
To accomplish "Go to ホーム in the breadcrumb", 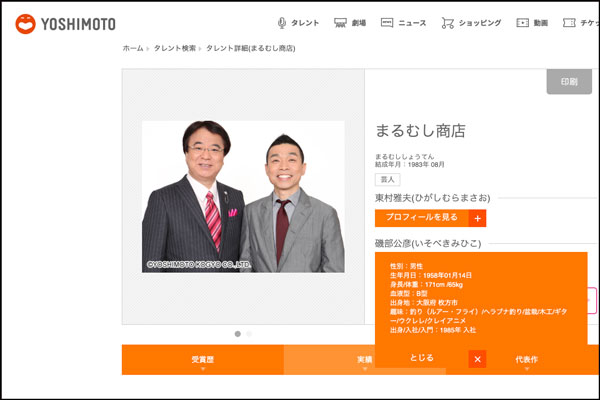I will [133, 48].
